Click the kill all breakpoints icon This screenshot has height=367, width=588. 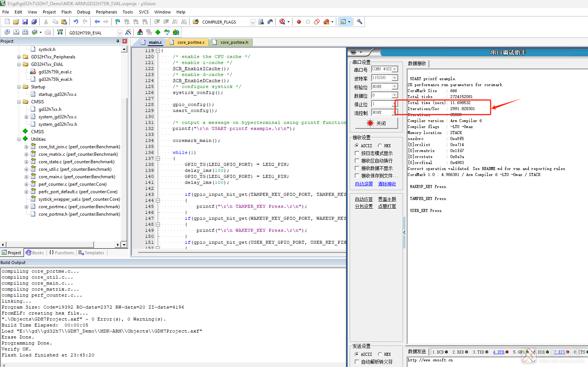[x=326, y=22]
